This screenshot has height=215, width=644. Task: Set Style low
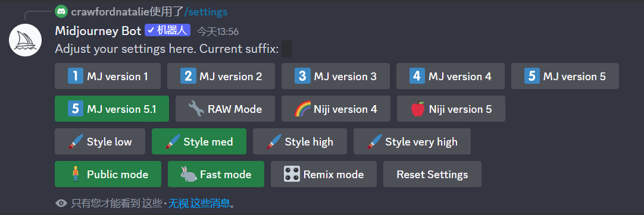pyautogui.click(x=100, y=142)
